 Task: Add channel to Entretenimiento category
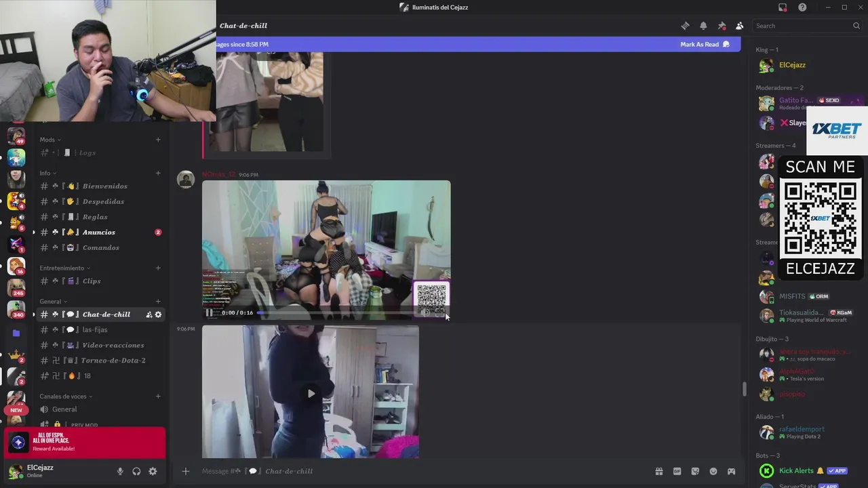point(158,268)
